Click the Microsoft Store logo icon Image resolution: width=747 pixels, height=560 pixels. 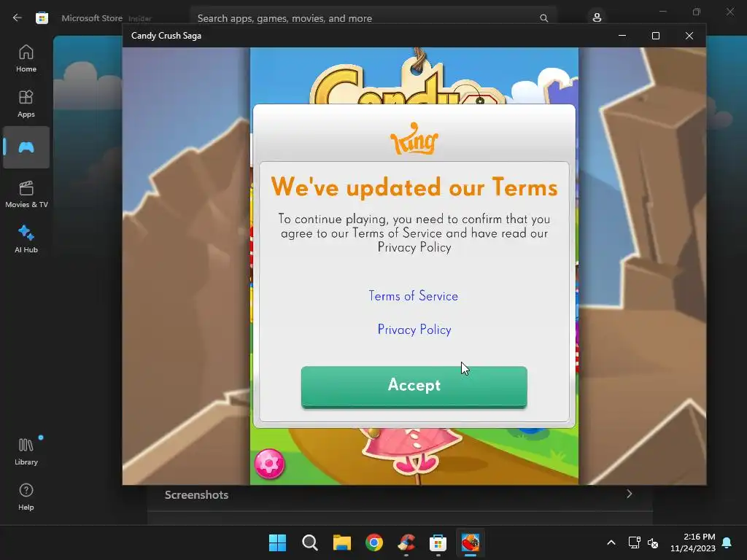coord(42,18)
